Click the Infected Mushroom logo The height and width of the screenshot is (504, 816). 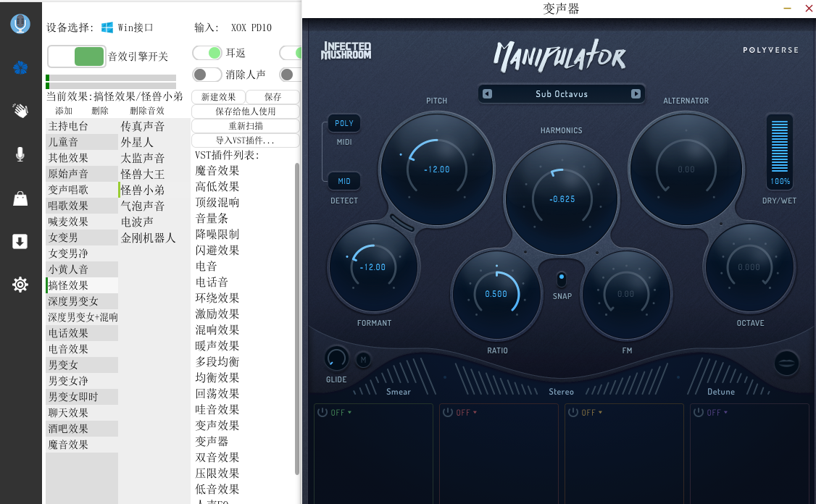pyautogui.click(x=346, y=51)
